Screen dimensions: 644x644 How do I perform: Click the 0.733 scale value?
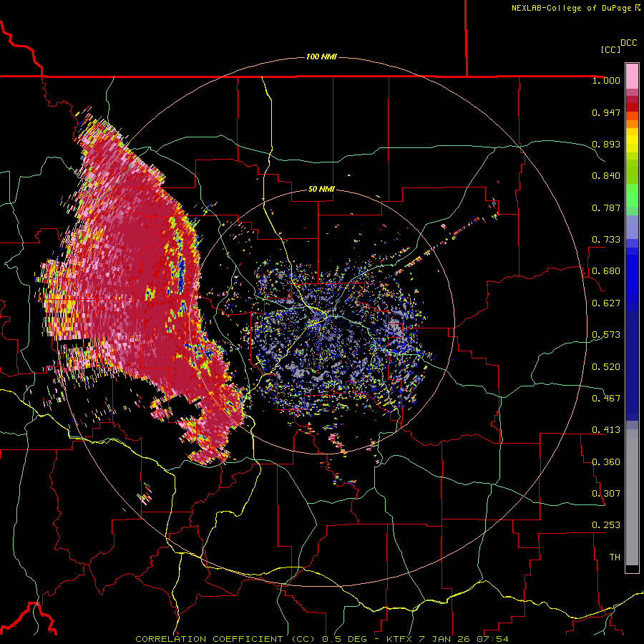coord(606,240)
